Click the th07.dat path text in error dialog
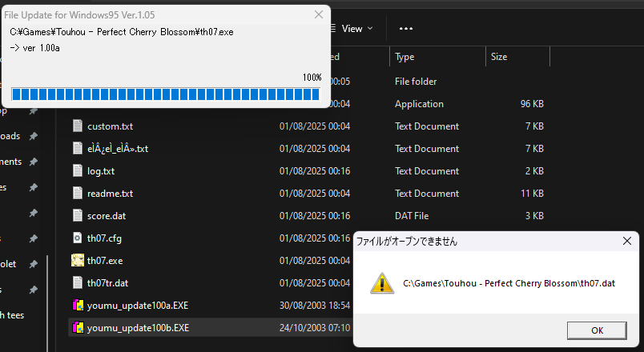Screen dimensions: 644x352 [509, 283]
